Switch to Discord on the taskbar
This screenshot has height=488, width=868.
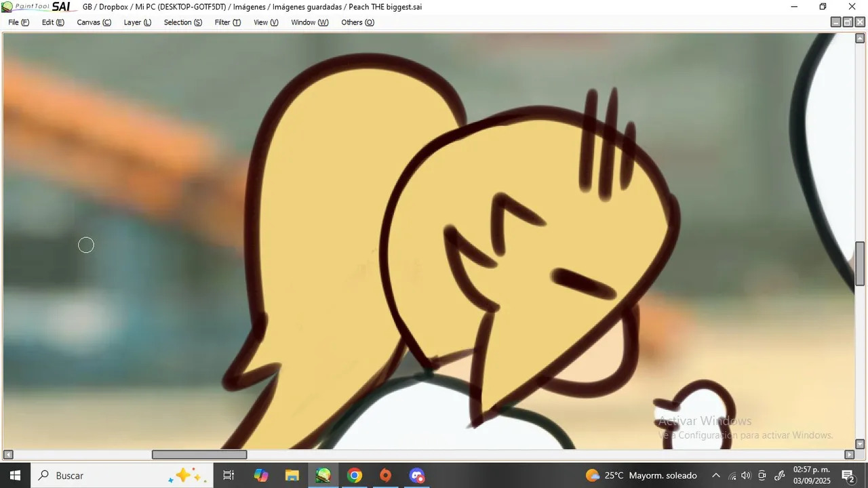(417, 476)
